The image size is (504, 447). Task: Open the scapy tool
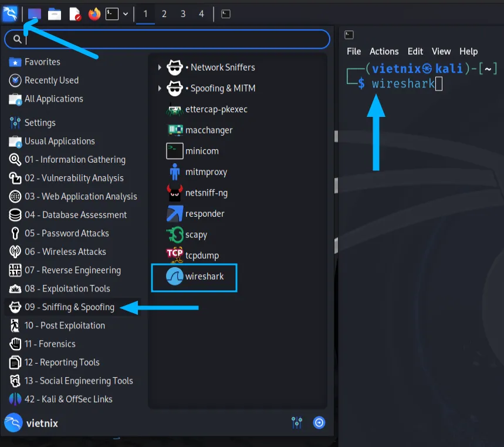click(194, 234)
